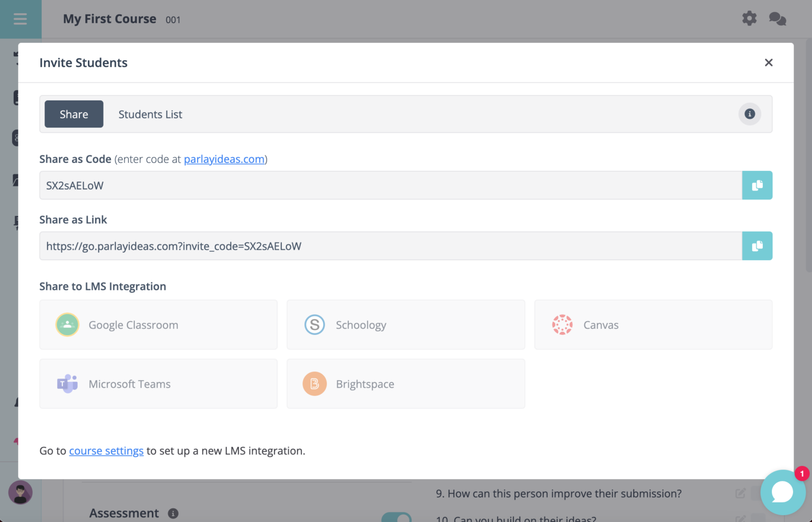Open the parlayideas.com link

224,159
